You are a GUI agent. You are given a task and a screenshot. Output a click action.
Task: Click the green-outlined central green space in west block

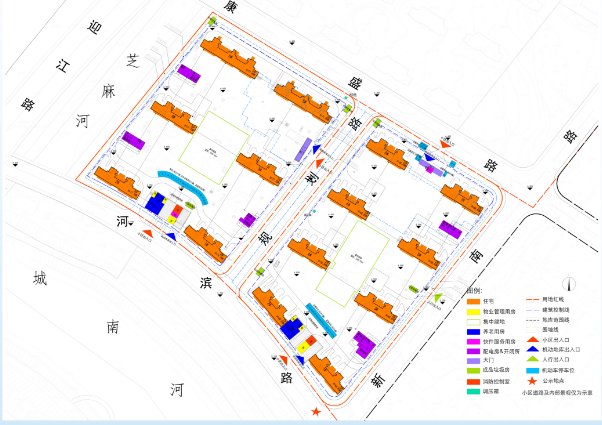[x=214, y=148]
